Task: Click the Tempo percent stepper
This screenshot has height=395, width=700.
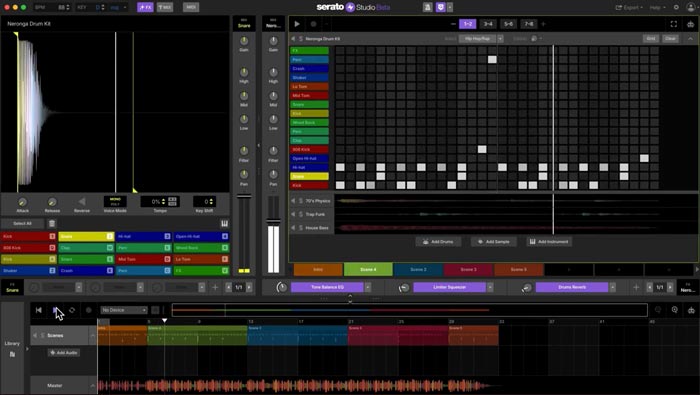Action: click(x=163, y=201)
